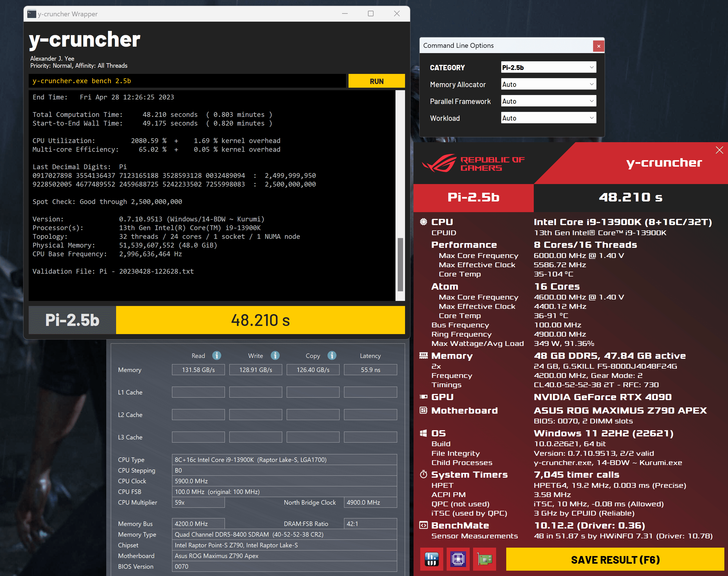The width and height of the screenshot is (728, 576).
Task: Click the Memory Write value 128.91 GB/s
Action: (x=256, y=369)
